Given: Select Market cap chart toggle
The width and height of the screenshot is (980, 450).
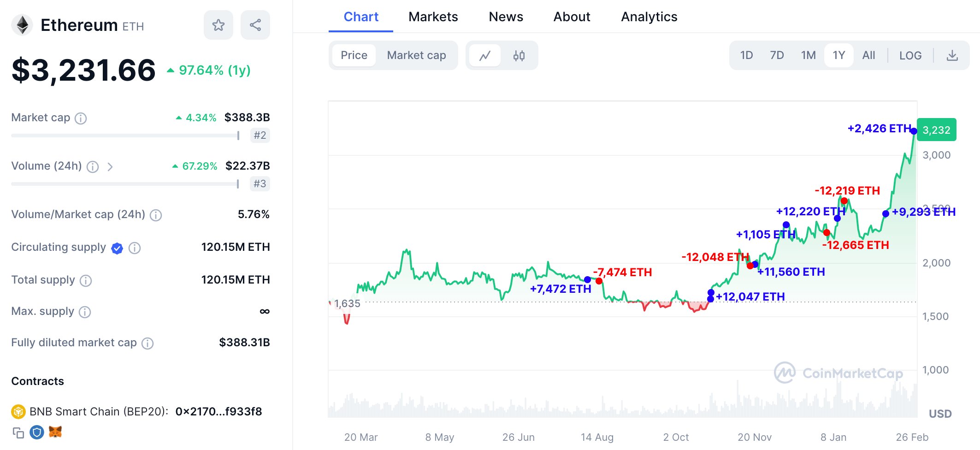Looking at the screenshot, I should coord(417,55).
